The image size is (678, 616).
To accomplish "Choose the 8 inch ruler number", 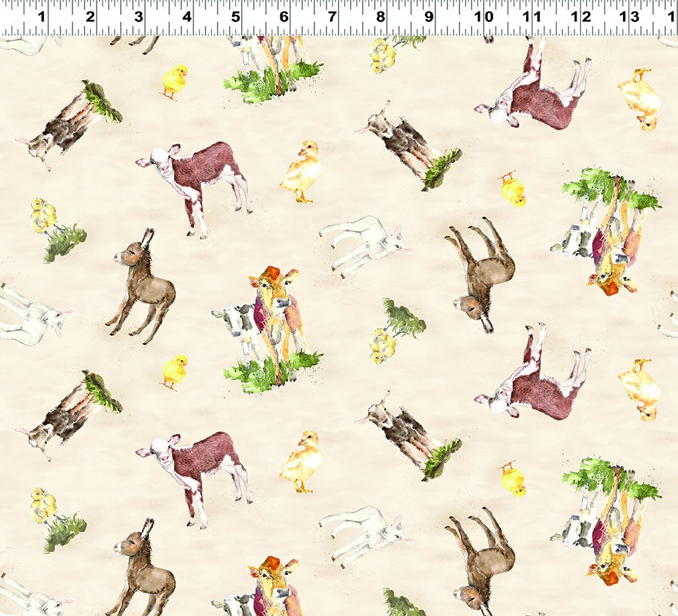I will pyautogui.click(x=380, y=17).
